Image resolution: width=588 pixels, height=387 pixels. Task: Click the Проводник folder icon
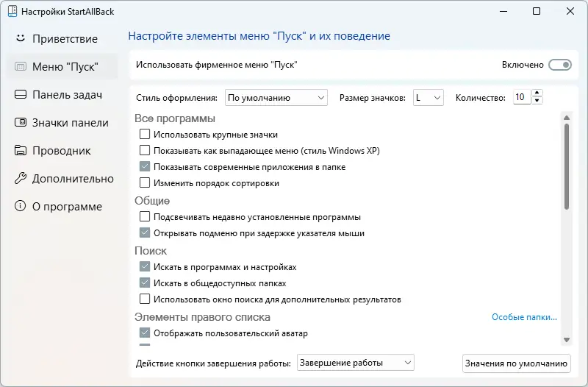(x=20, y=150)
